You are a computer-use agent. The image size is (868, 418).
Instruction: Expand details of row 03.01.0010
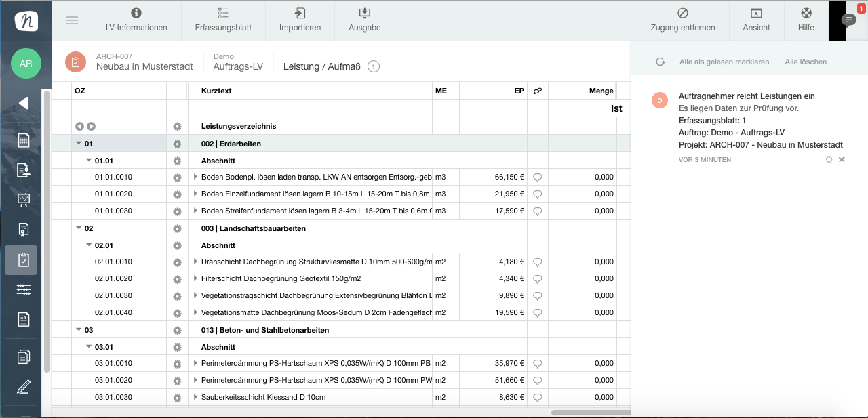tap(195, 364)
